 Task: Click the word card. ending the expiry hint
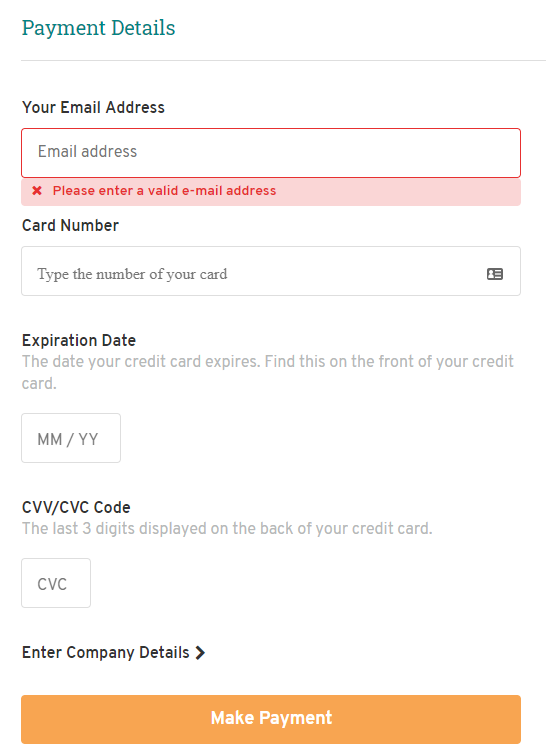pos(39,384)
